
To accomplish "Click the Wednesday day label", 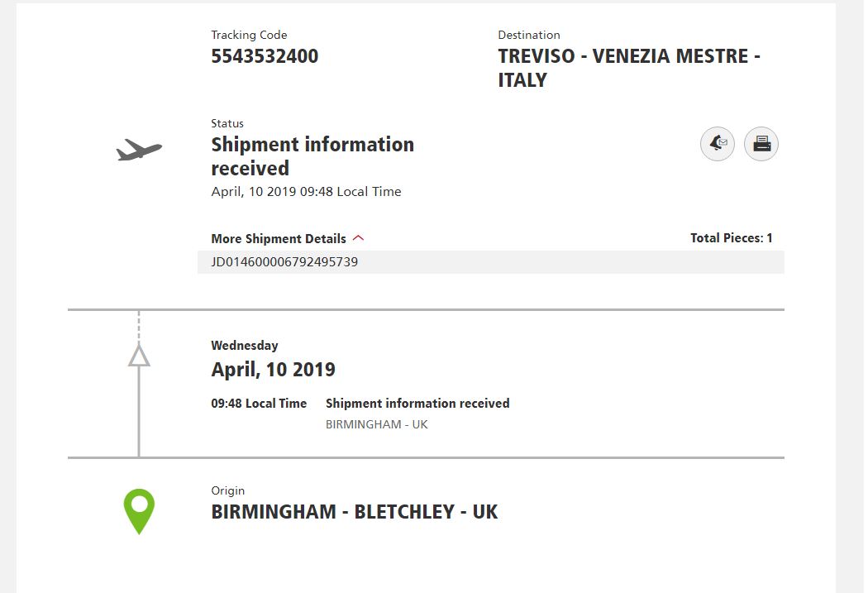I will pos(244,346).
